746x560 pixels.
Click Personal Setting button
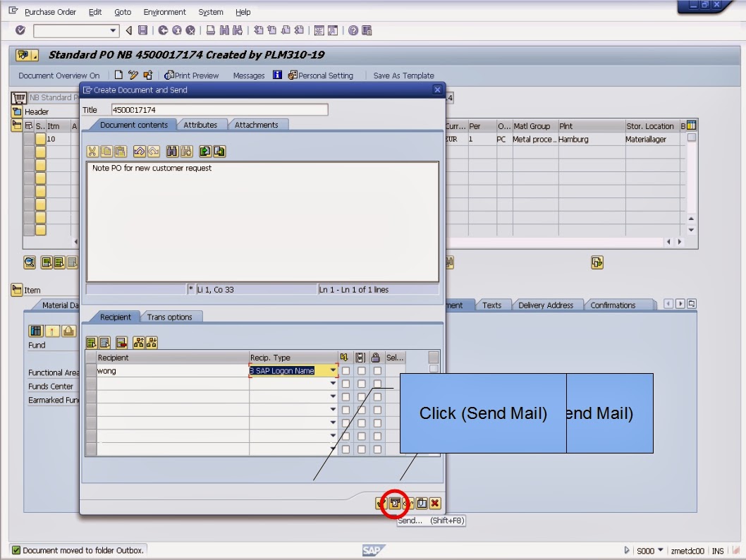click(x=321, y=75)
